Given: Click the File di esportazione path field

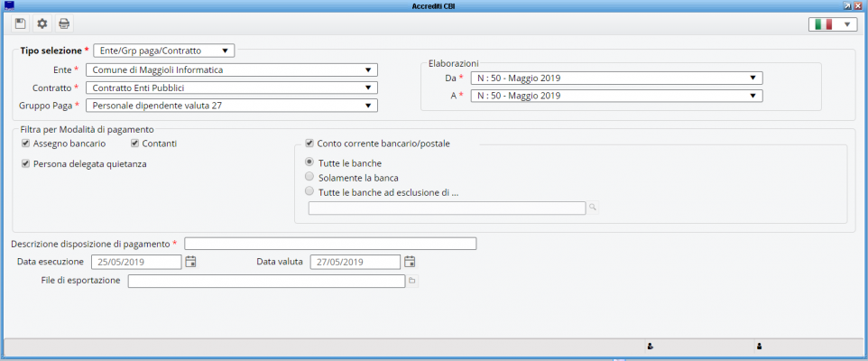Looking at the screenshot, I should pyautogui.click(x=267, y=282).
